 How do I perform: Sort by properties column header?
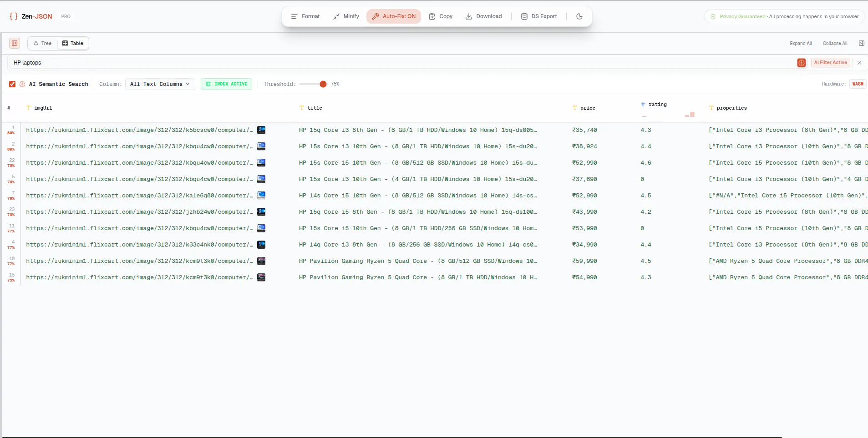tap(731, 108)
